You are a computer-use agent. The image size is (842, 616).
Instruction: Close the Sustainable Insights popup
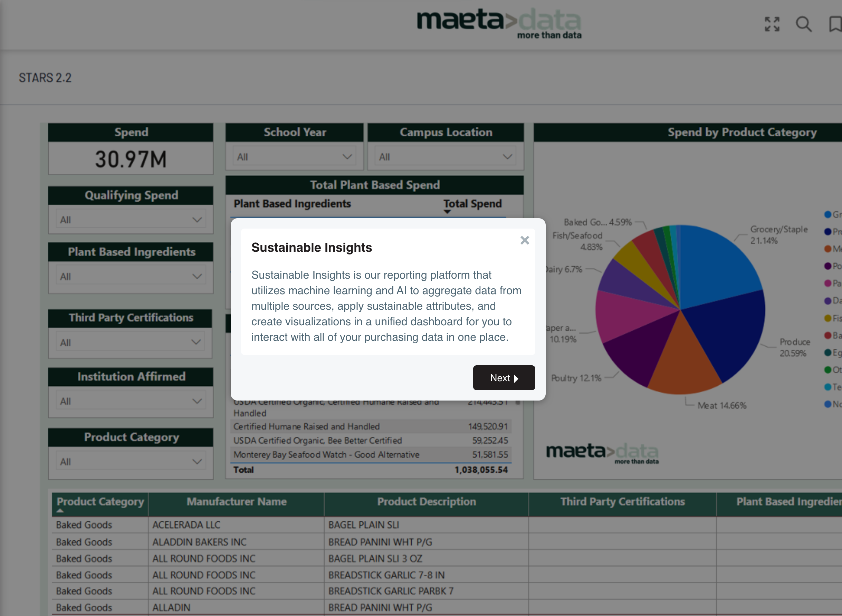tap(524, 240)
